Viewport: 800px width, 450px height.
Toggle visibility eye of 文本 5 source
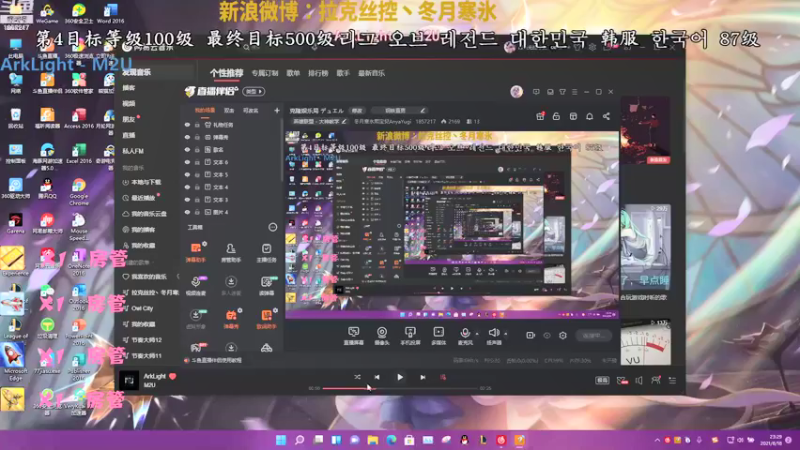(x=187, y=174)
